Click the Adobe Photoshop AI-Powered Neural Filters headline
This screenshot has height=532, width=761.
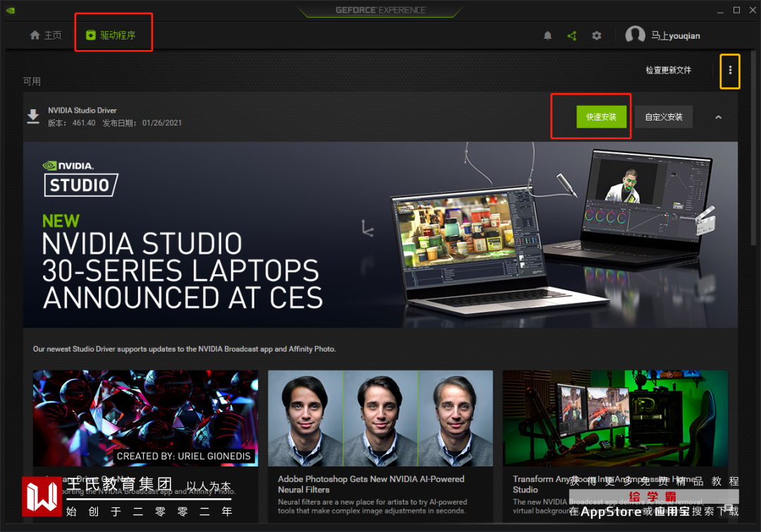[x=371, y=484]
